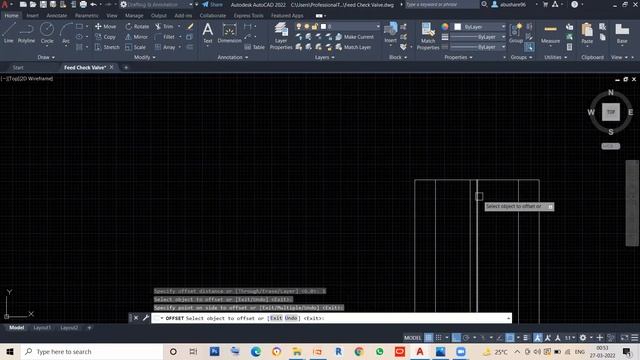Expand the Annotation panel
The image size is (640, 360).
click(233, 57)
